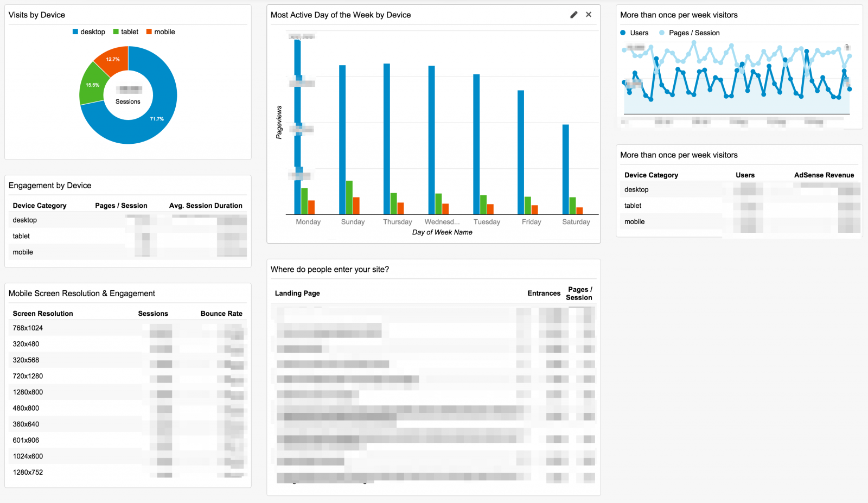Select the orange 12.7% mobile donut segment
Image resolution: width=868 pixels, height=503 pixels.
113,59
